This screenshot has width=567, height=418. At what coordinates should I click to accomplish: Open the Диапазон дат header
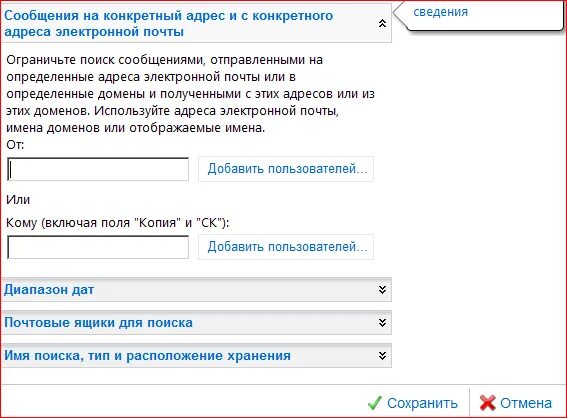point(196,290)
